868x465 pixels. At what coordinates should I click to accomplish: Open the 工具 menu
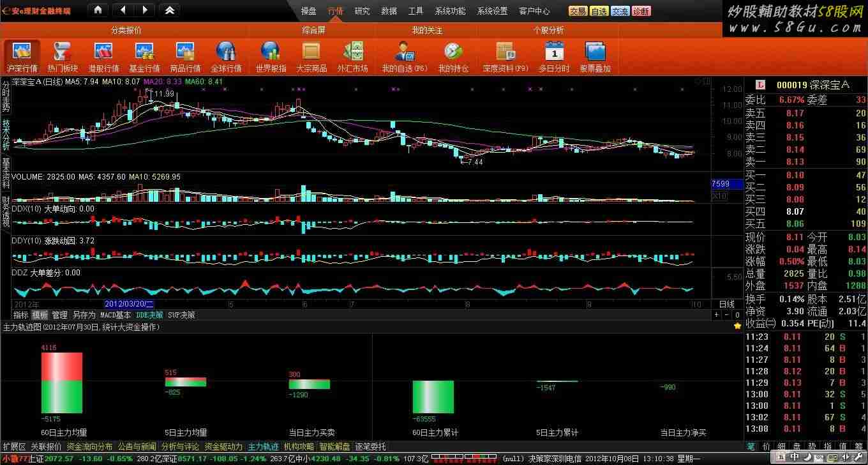pos(416,11)
